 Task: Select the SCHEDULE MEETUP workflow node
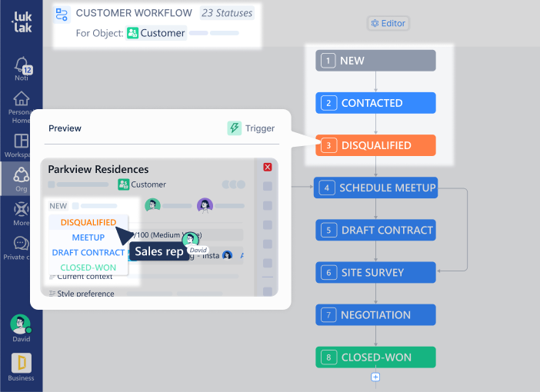click(x=375, y=188)
